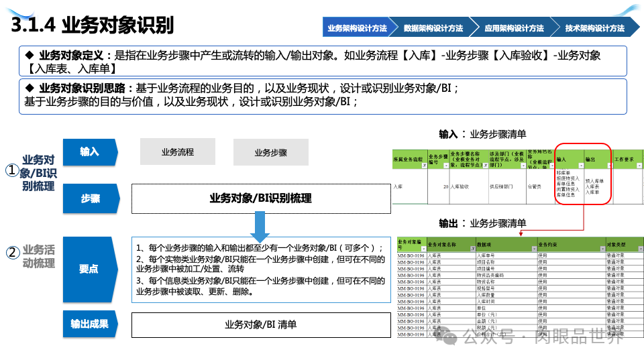Click the output cell containing 预入库单
Viewport: 644px width, 362px height.
tap(598, 186)
